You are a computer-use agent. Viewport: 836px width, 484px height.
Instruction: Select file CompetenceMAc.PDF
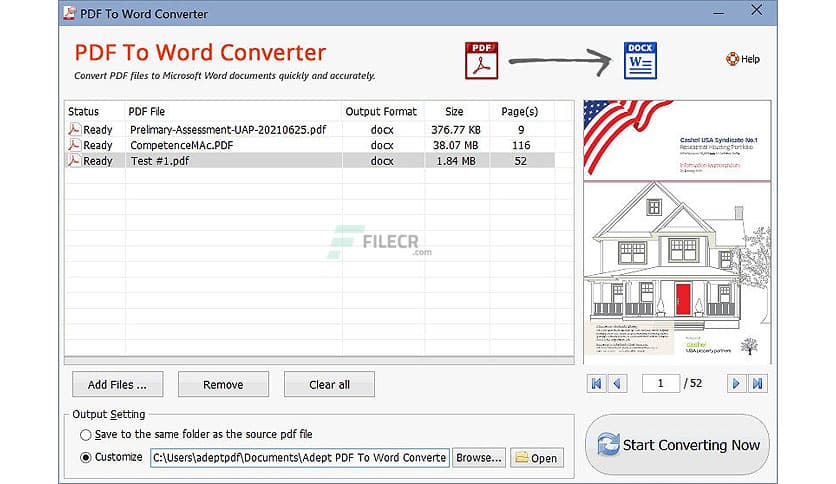click(181, 145)
